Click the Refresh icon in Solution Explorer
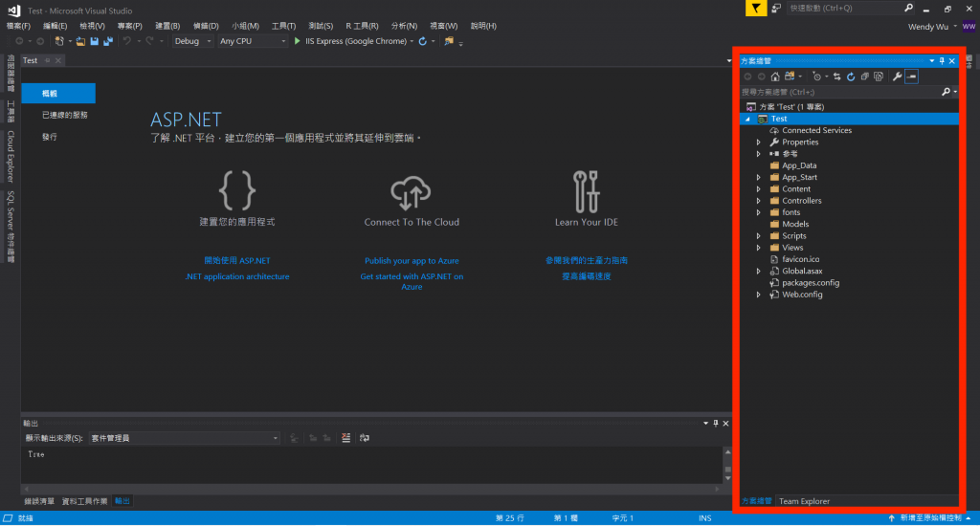Image resolution: width=980 pixels, height=526 pixels. pos(851,77)
